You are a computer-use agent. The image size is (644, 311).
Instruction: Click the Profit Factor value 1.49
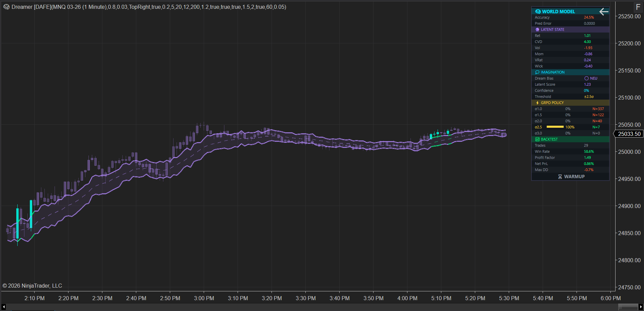(587, 158)
